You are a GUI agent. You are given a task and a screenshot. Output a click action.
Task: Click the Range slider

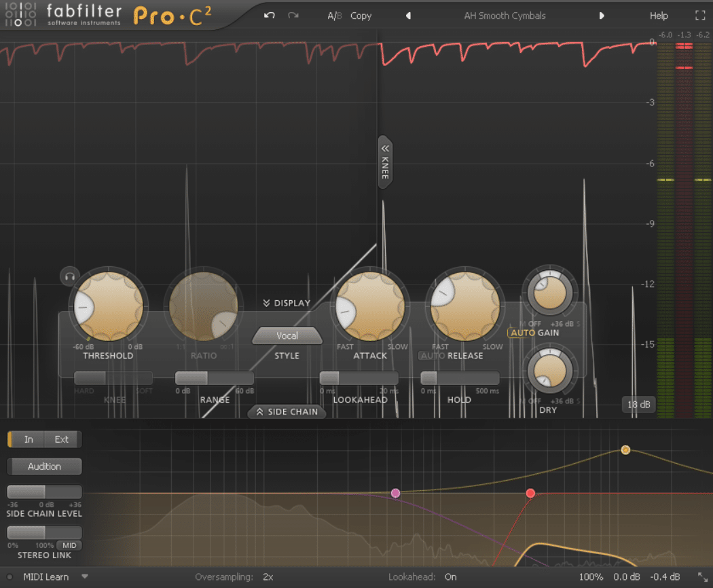[214, 378]
